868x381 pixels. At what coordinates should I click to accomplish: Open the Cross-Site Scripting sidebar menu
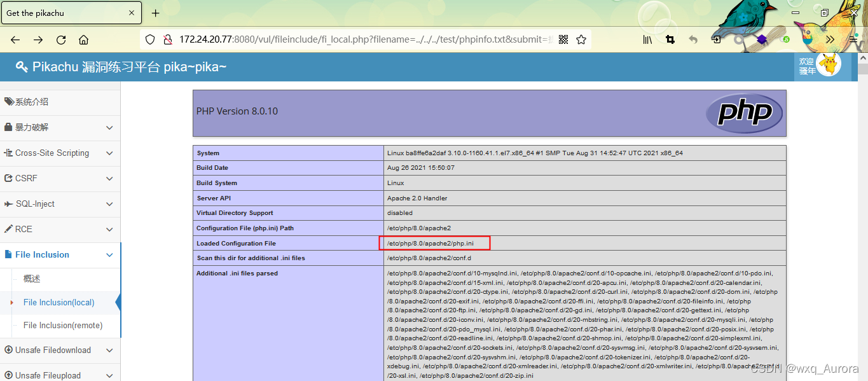(x=60, y=153)
